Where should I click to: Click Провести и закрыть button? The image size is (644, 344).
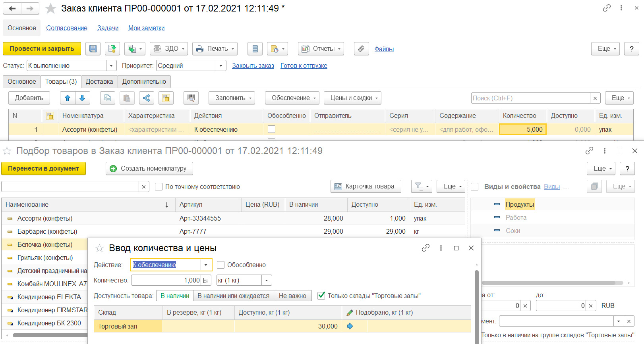click(x=42, y=49)
